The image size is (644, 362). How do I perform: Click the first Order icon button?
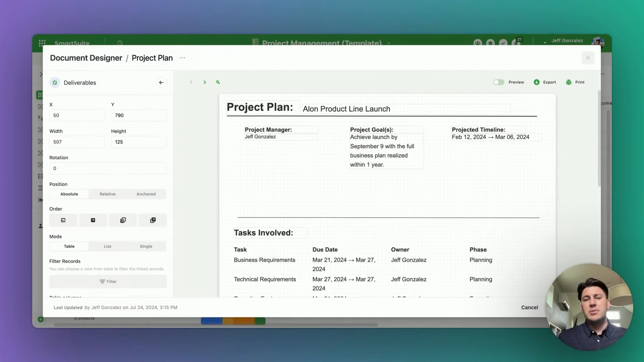63,220
